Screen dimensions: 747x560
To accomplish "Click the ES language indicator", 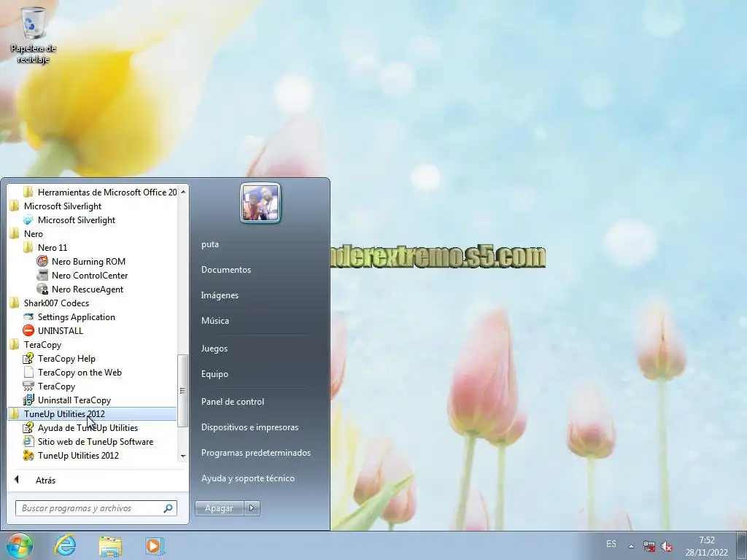I will pos(611,544).
